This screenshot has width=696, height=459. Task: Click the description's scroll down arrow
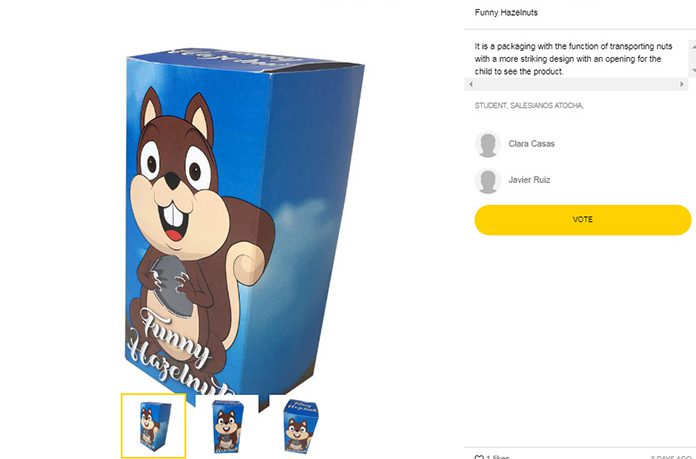[691, 71]
